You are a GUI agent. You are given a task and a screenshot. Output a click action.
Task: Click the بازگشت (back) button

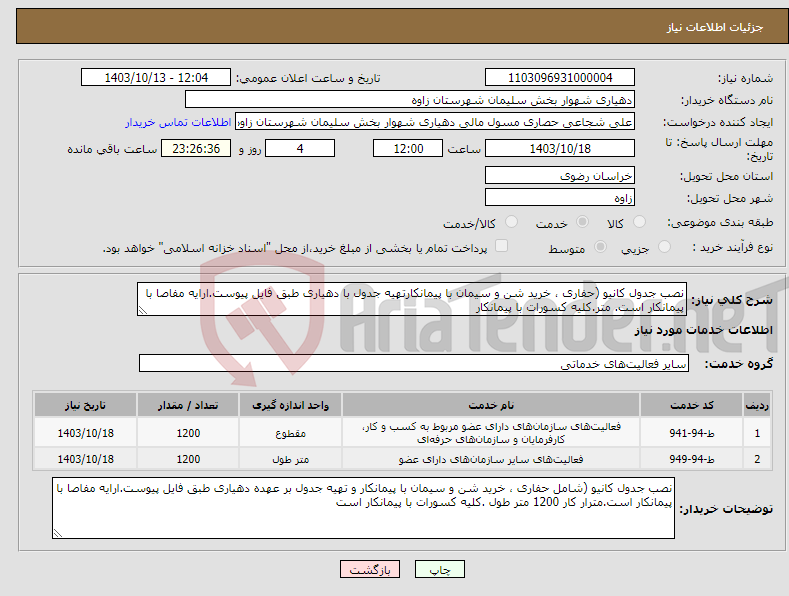(x=370, y=569)
